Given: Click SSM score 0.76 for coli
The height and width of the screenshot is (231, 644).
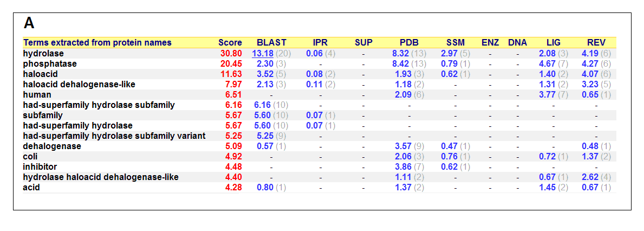Looking at the screenshot, I should (x=448, y=156).
